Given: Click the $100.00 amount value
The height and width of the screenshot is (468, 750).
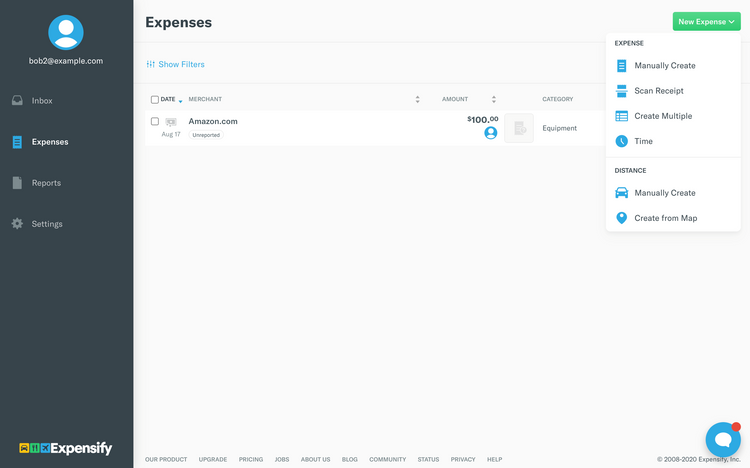Looking at the screenshot, I should point(483,120).
